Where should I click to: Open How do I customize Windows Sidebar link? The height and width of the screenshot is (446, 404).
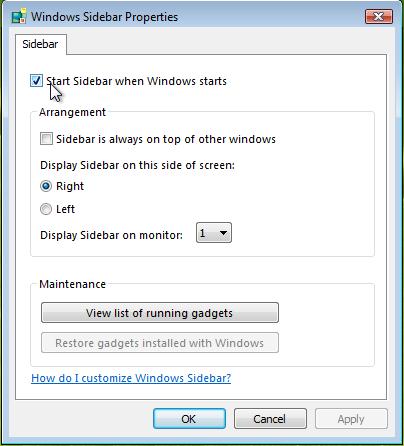coord(131,378)
